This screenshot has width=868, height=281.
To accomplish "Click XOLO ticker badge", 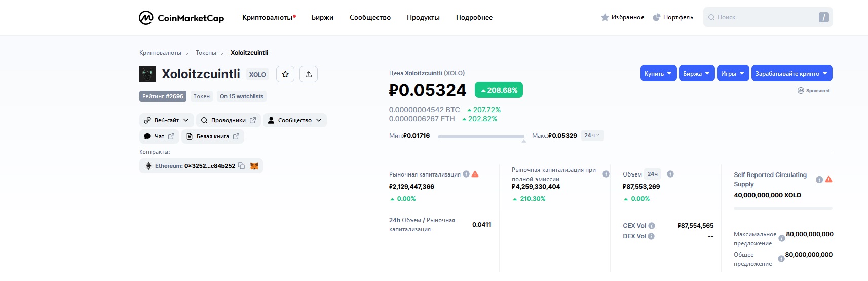I will [x=257, y=74].
